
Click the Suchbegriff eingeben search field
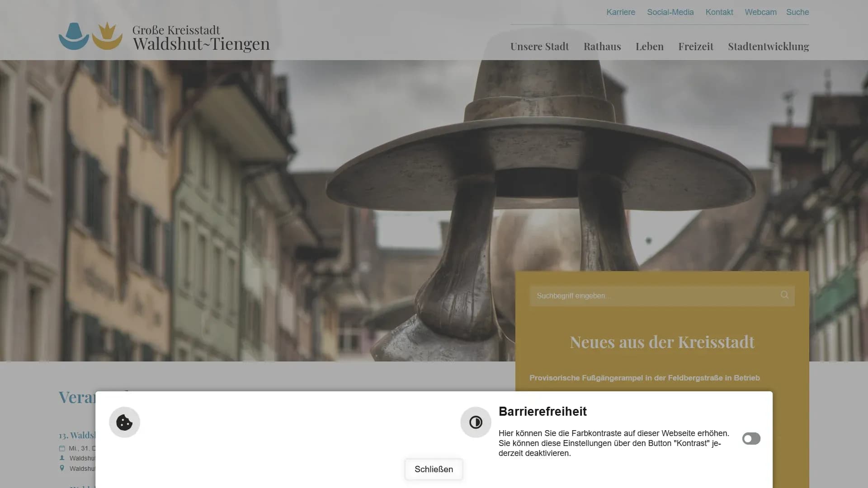651,296
